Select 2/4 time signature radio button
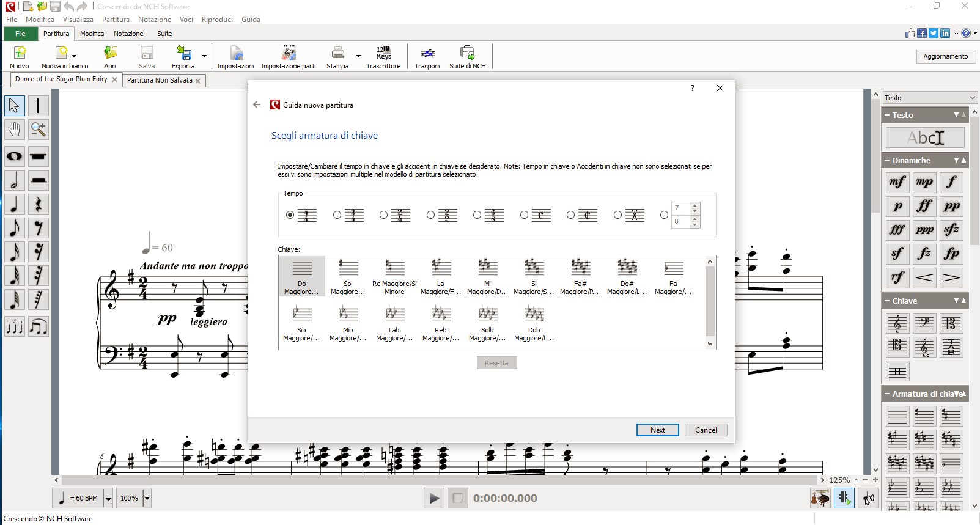This screenshot has height=525, width=980. click(383, 215)
